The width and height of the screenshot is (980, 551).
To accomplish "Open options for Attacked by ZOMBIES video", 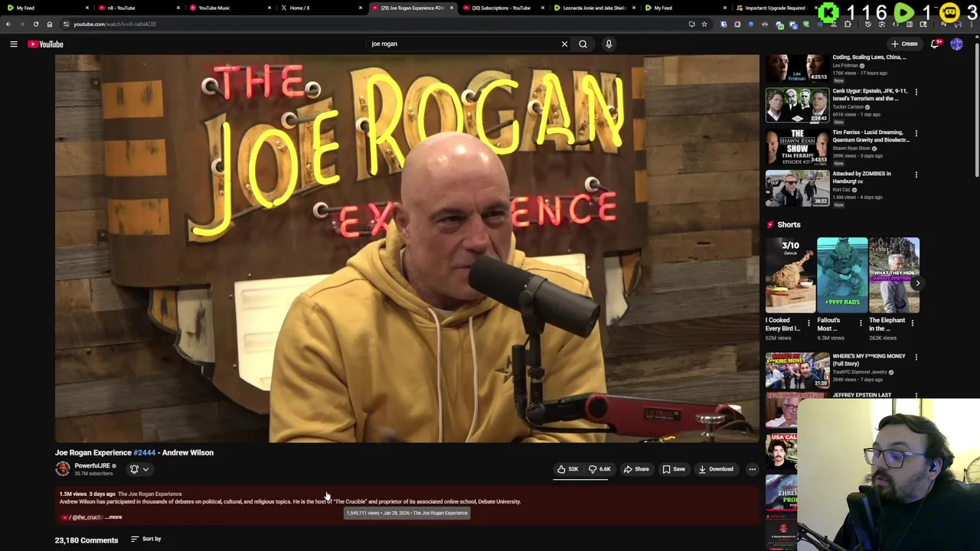I will [x=916, y=174].
